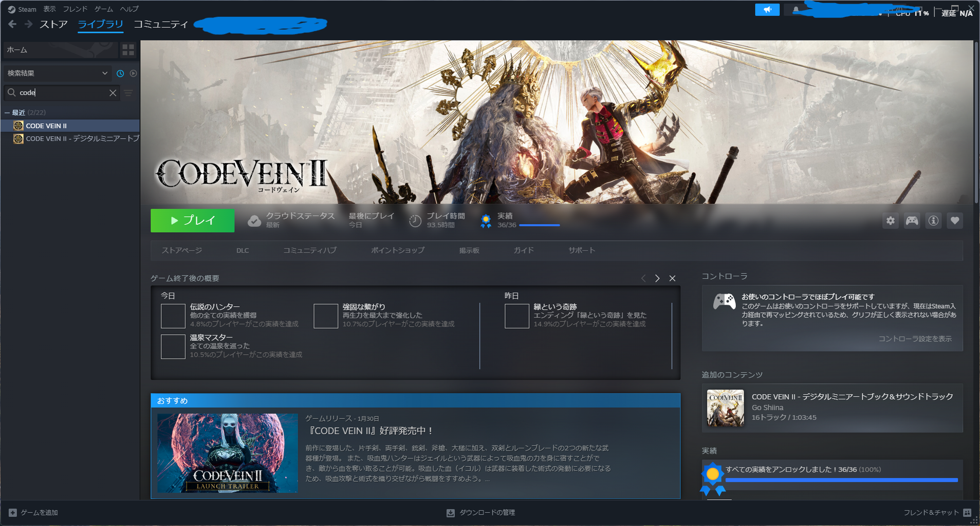The height and width of the screenshot is (526, 980).
Task: Open the DLC page link
Action: click(x=243, y=251)
